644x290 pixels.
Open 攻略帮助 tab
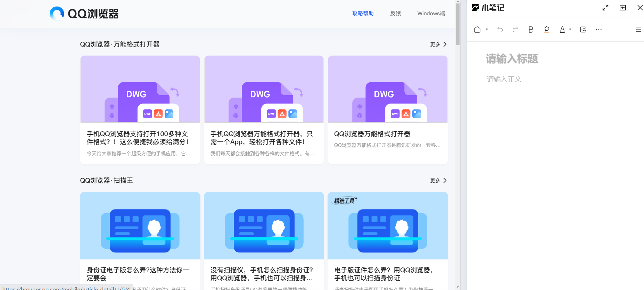click(x=363, y=14)
